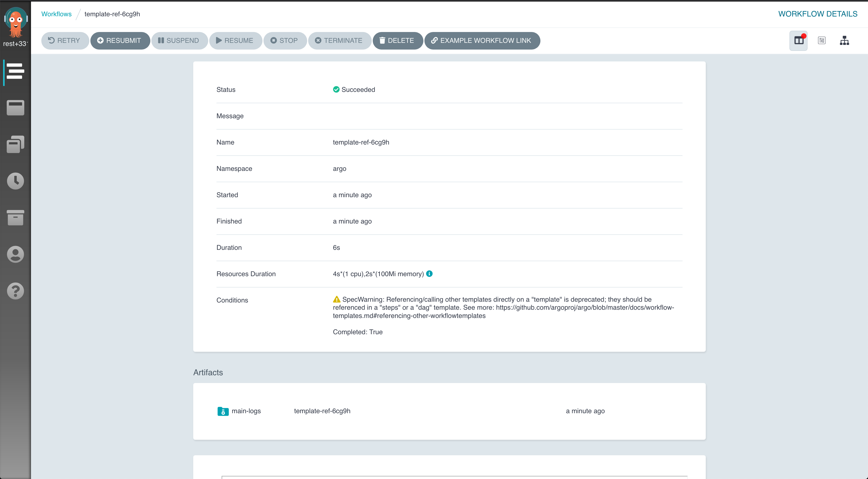Switch to the workflow graph tree view

844,41
